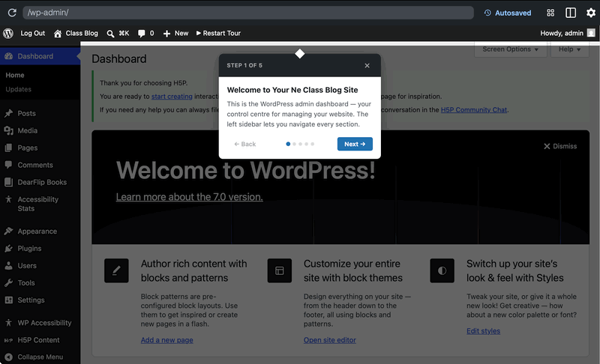The width and height of the screenshot is (600, 364).
Task: Open the Appearance menu label
Action: click(37, 231)
